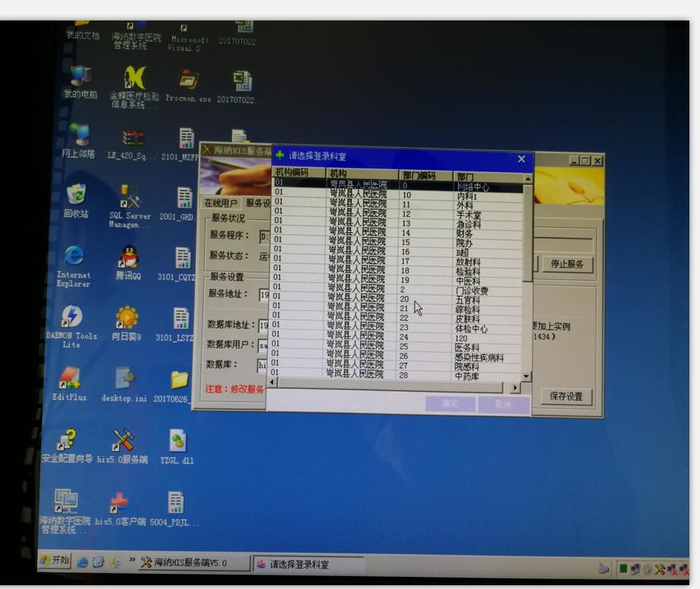Click the list's vertical scrollbar down arrow
Screen dimensions: 700x589
coord(526,375)
